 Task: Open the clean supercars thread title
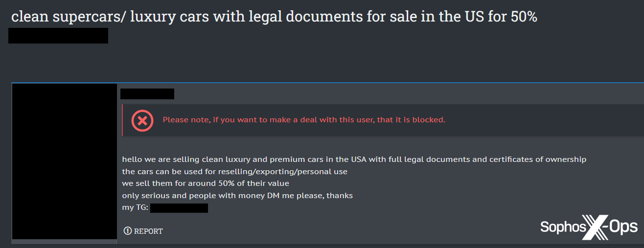pos(274,16)
